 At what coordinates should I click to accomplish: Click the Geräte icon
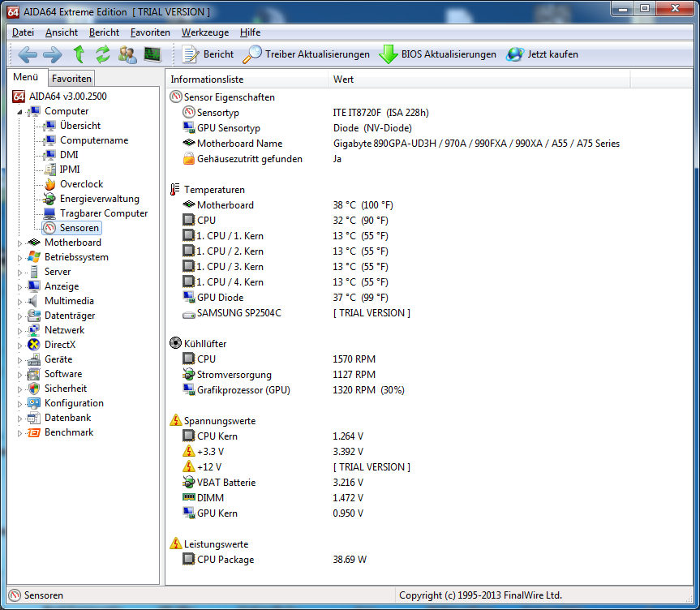click(x=34, y=359)
